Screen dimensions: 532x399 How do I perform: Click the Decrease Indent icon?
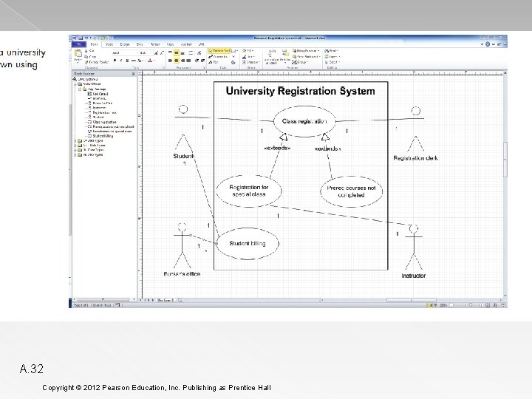tap(197, 61)
